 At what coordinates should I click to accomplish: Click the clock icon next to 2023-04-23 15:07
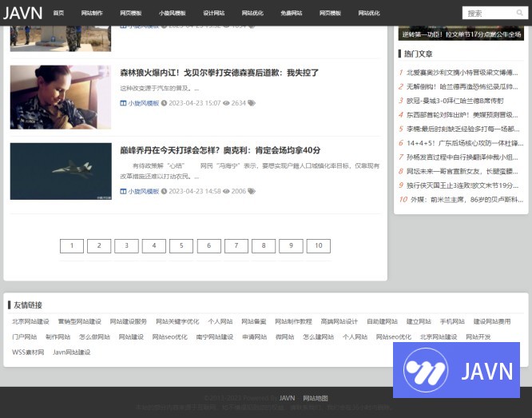point(164,103)
